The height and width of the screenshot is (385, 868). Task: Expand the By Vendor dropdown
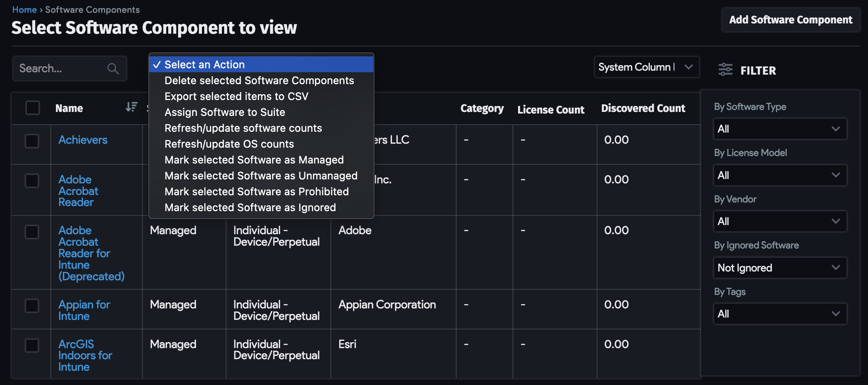click(779, 221)
